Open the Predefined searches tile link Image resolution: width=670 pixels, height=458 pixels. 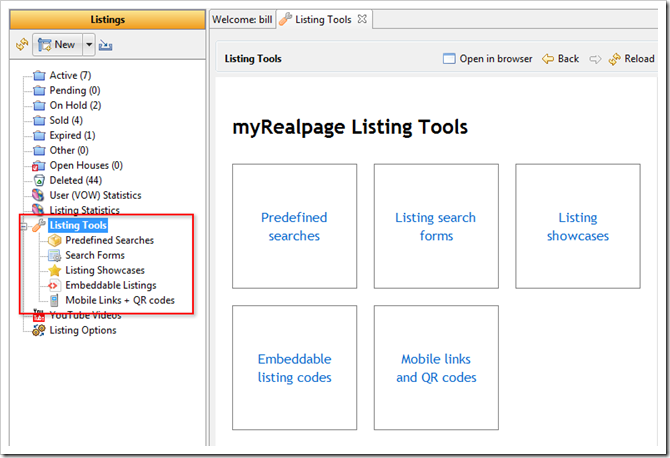click(x=294, y=226)
